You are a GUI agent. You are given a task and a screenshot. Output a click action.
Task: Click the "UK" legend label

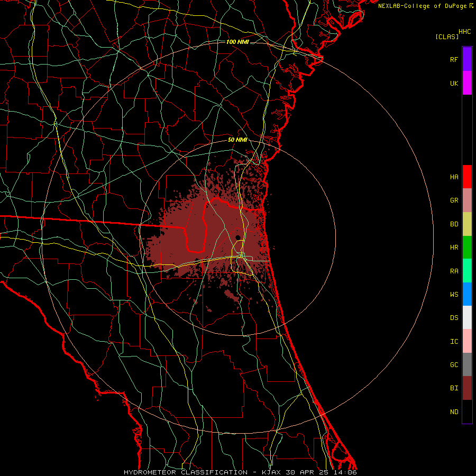[454, 83]
